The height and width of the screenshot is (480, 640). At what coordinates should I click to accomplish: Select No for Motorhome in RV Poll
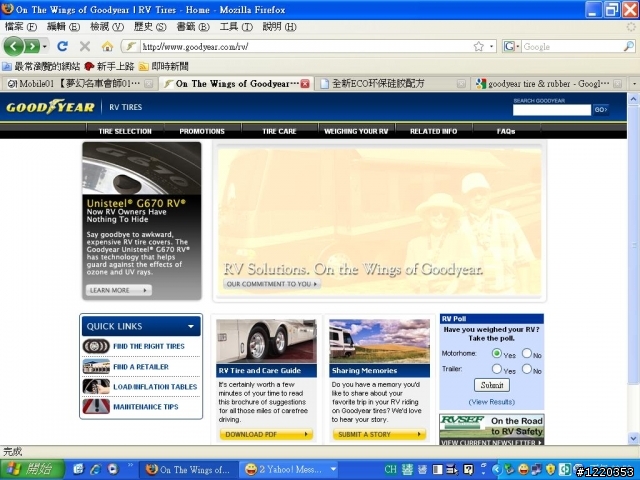(x=527, y=353)
